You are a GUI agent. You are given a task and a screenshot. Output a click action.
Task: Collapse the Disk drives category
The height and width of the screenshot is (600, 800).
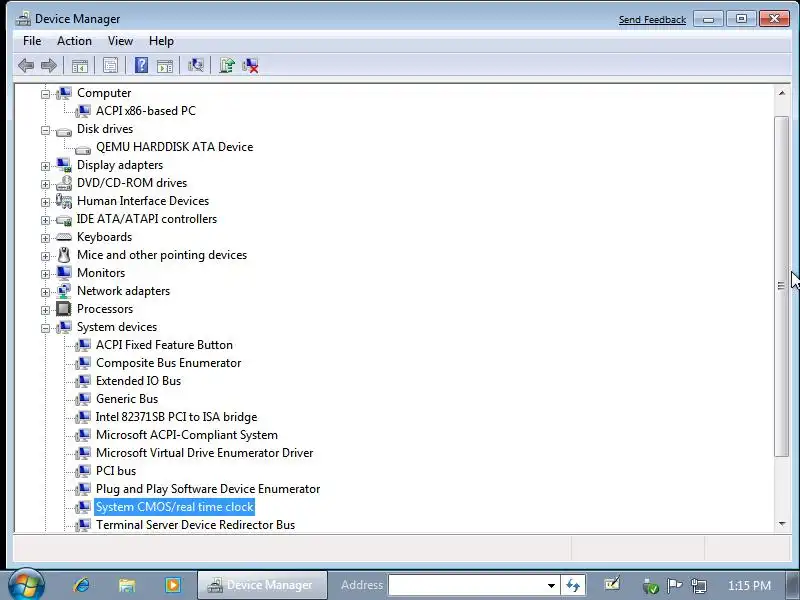(45, 130)
